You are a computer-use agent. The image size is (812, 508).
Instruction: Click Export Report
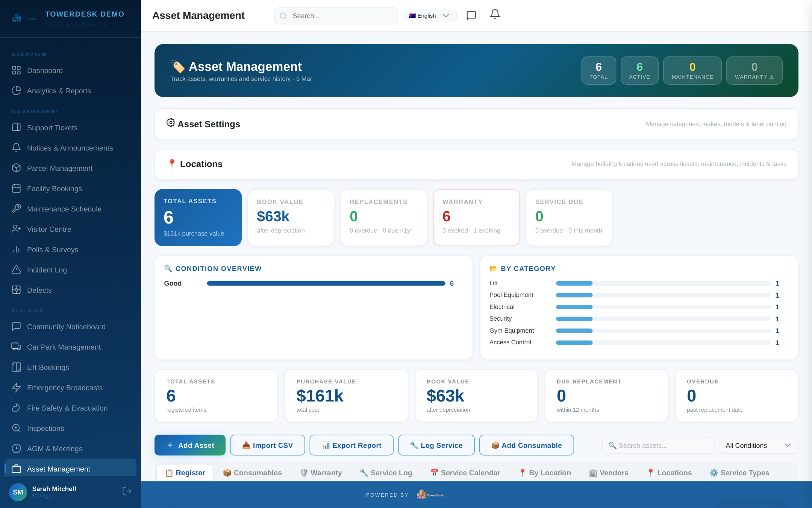(351, 445)
